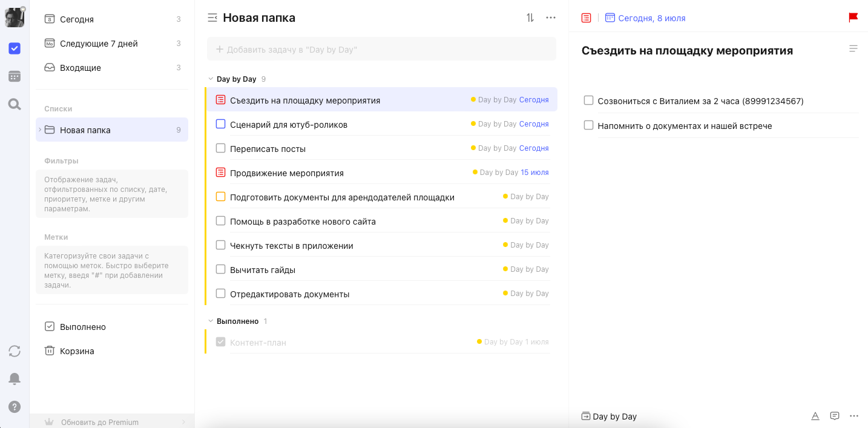
Task: Click the "Добавить задачу" input field
Action: coord(381,49)
